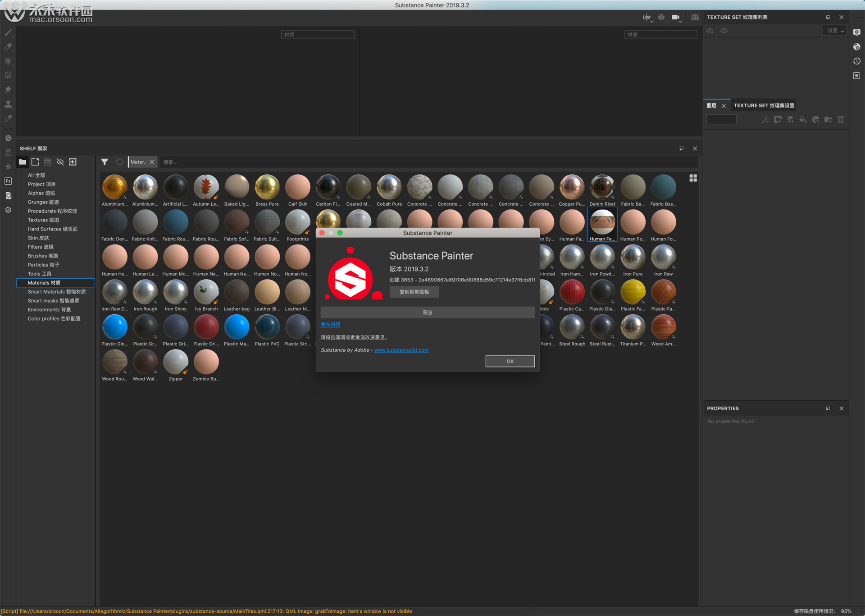Toggle shelf grid thumbnail size icon

point(693,178)
